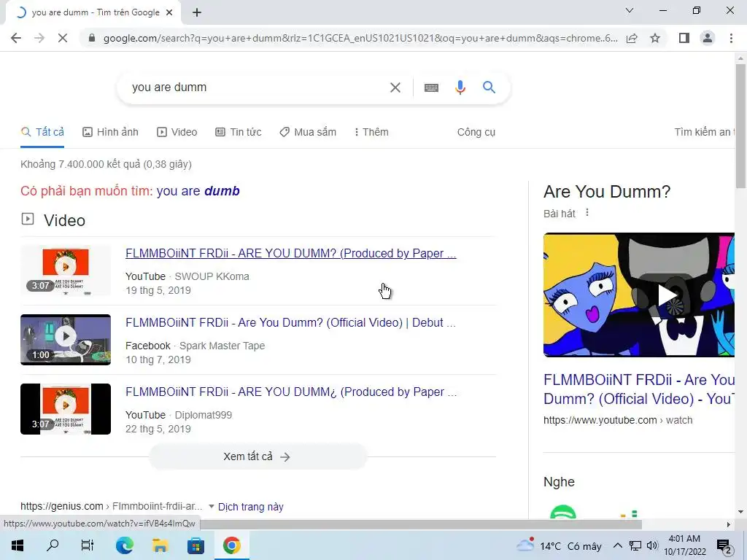
Task: Open File Explorer from the taskbar
Action: point(160,545)
